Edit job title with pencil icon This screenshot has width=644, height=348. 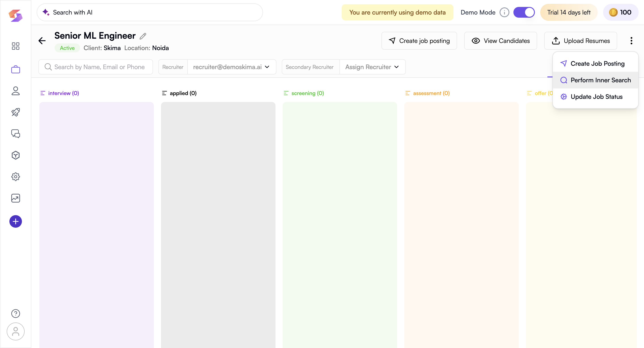pyautogui.click(x=143, y=36)
